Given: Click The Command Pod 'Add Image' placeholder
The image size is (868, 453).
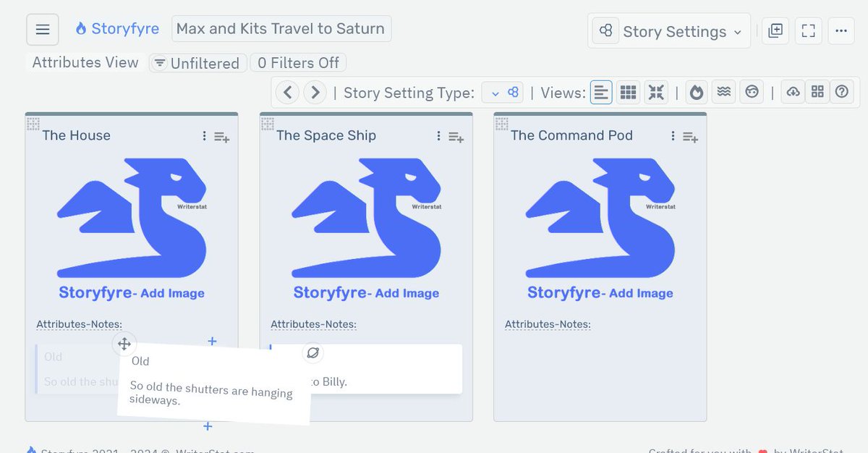Looking at the screenshot, I should coord(600,229).
